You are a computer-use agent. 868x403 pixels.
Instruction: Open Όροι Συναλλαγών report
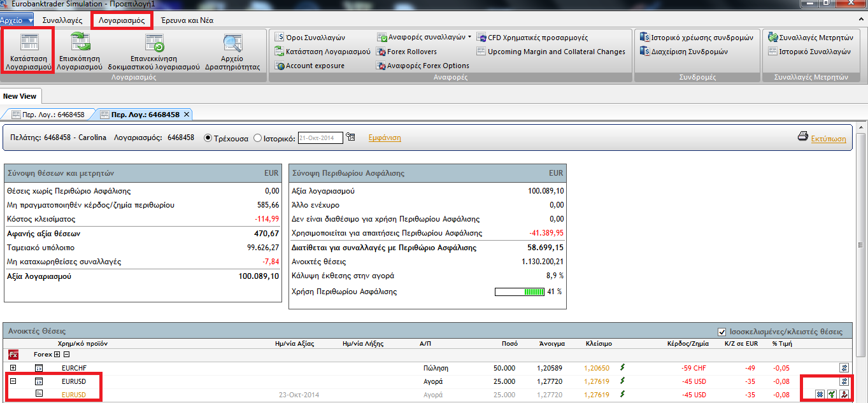(x=310, y=38)
